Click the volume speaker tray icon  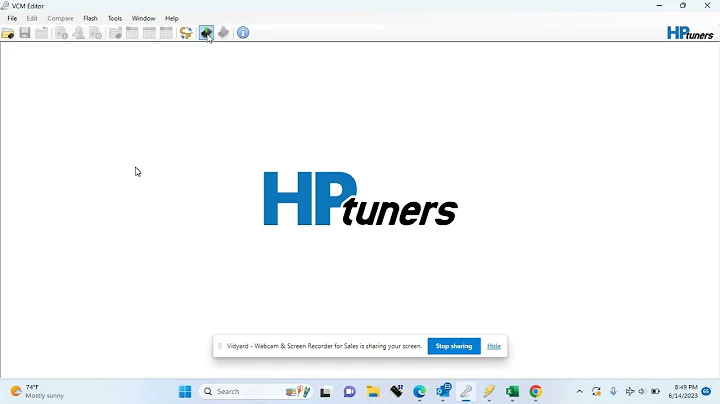tap(642, 392)
